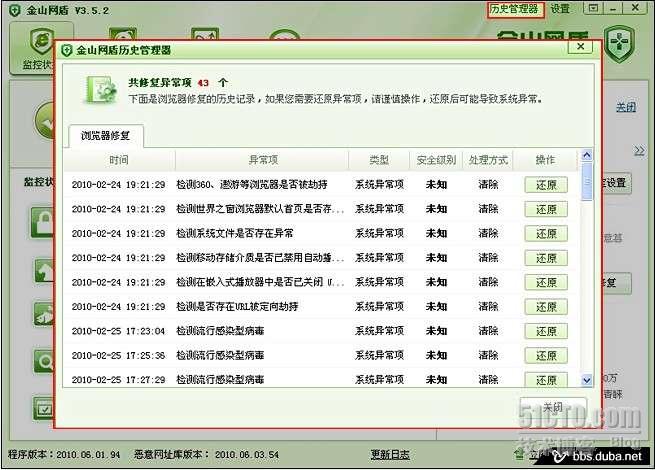Screen dimensions: 655x470
Task: Click timestamp 2010-02-25 17:23:04
Action: [119, 331]
